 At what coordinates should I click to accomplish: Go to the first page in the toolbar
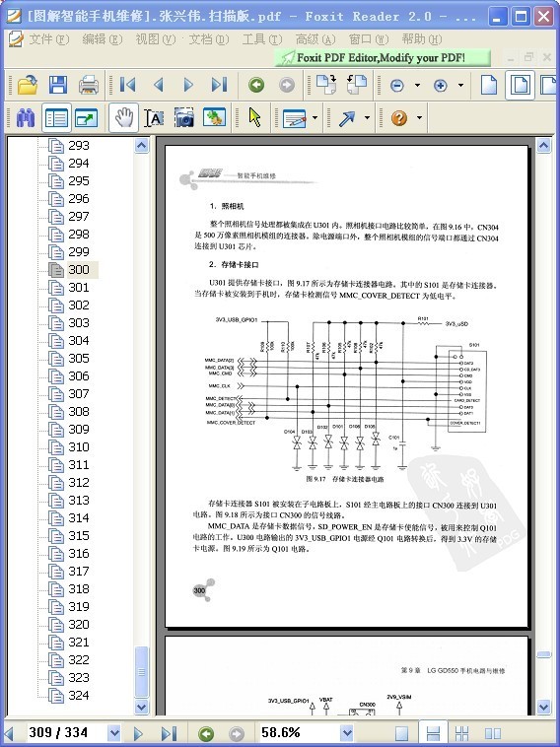(x=127, y=86)
